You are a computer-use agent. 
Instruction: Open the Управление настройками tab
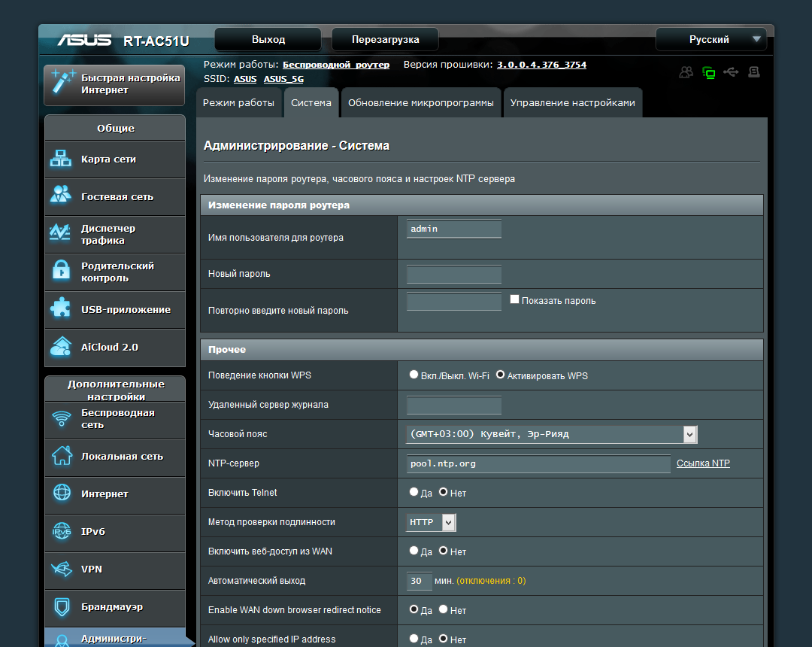click(573, 102)
